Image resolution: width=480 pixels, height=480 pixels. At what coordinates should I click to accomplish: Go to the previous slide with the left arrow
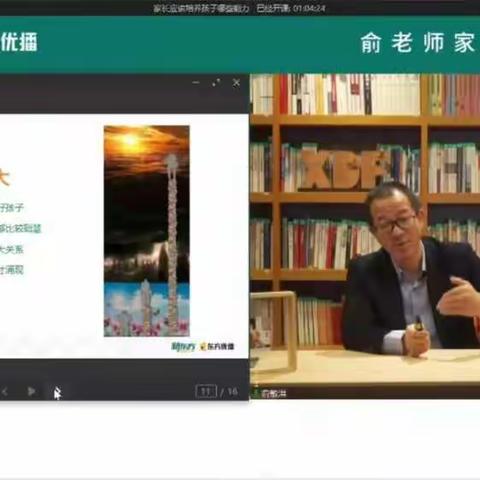pyautogui.click(x=5, y=392)
